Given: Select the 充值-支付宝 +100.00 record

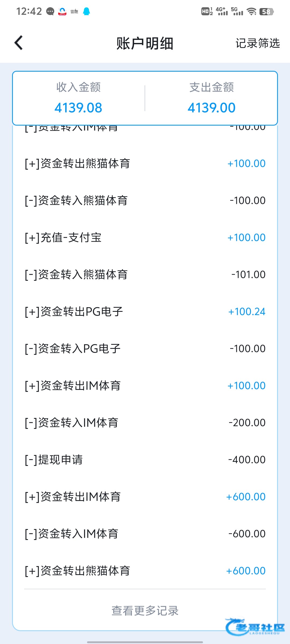Looking at the screenshot, I should coord(145,237).
